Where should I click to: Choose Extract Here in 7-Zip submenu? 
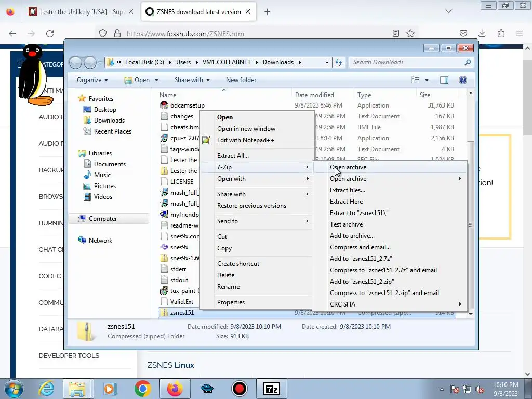[346, 202]
